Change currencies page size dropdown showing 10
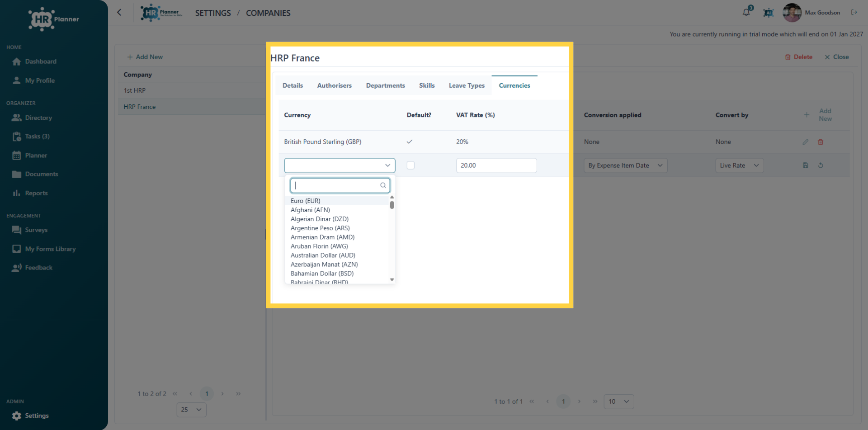Screen dimensions: 868x430 [x=619, y=402]
